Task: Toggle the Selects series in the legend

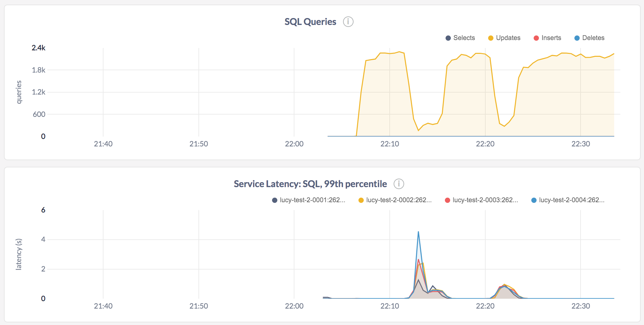Action: point(460,38)
